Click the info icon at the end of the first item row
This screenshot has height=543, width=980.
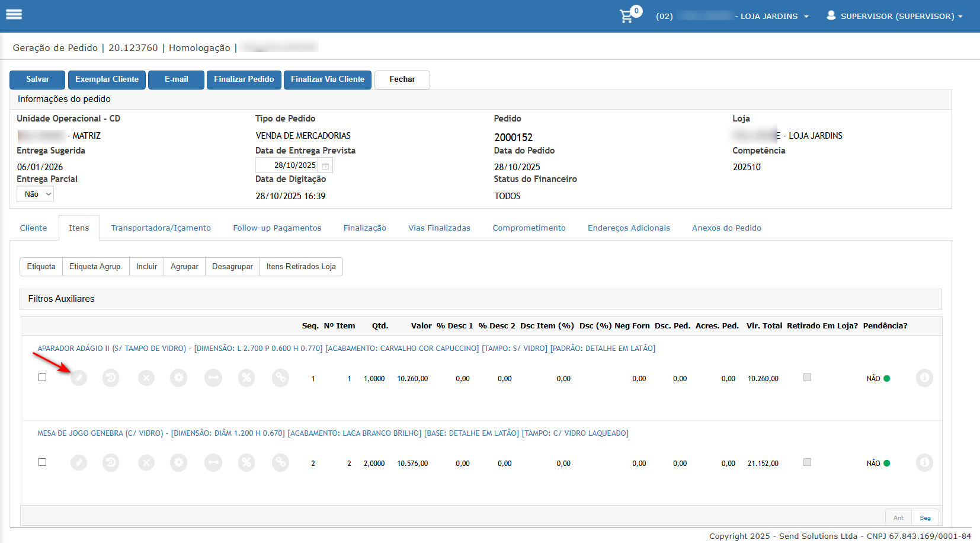924,378
